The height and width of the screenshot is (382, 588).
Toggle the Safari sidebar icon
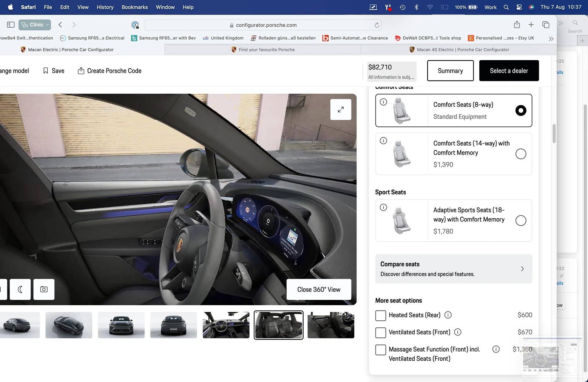pos(10,24)
